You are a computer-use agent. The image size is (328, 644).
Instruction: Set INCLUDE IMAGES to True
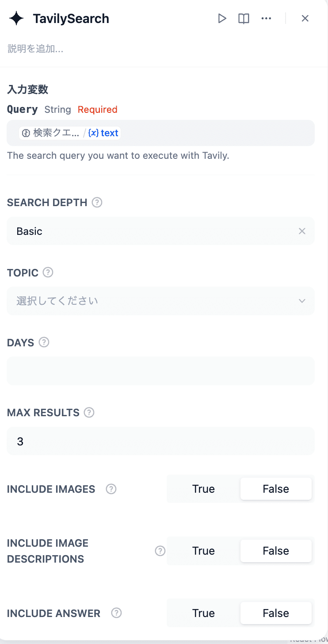(x=203, y=489)
